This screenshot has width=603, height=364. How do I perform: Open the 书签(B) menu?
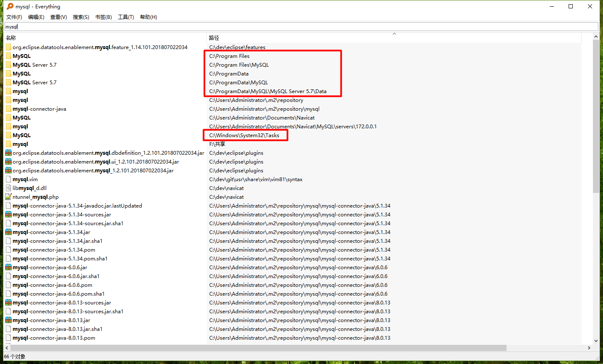pyautogui.click(x=104, y=17)
